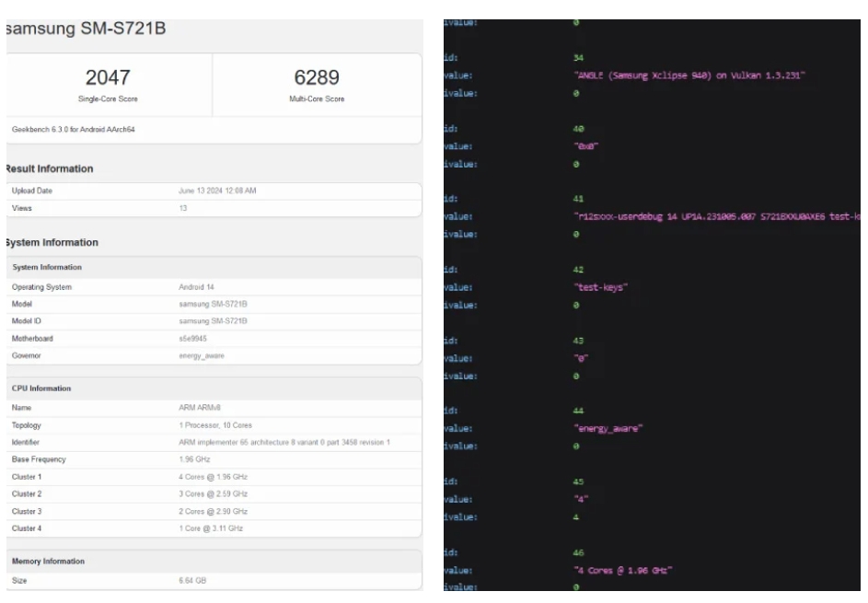Click the upload date 'June 13 2024 12:08 AM'
Screen dimensions: 868x603
pos(217,191)
